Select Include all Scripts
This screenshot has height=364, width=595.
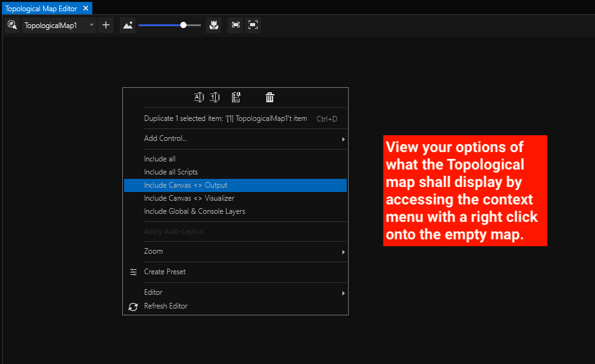(x=171, y=172)
